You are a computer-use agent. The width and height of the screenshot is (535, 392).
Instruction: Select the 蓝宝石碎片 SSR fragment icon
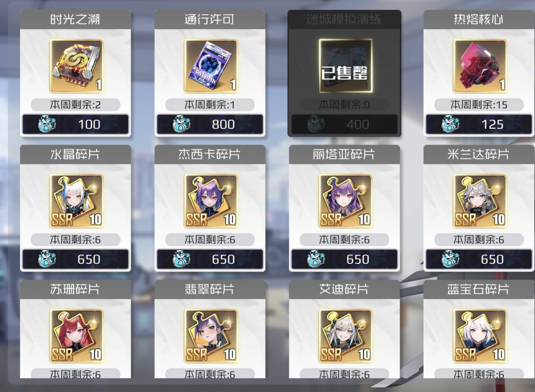479,336
